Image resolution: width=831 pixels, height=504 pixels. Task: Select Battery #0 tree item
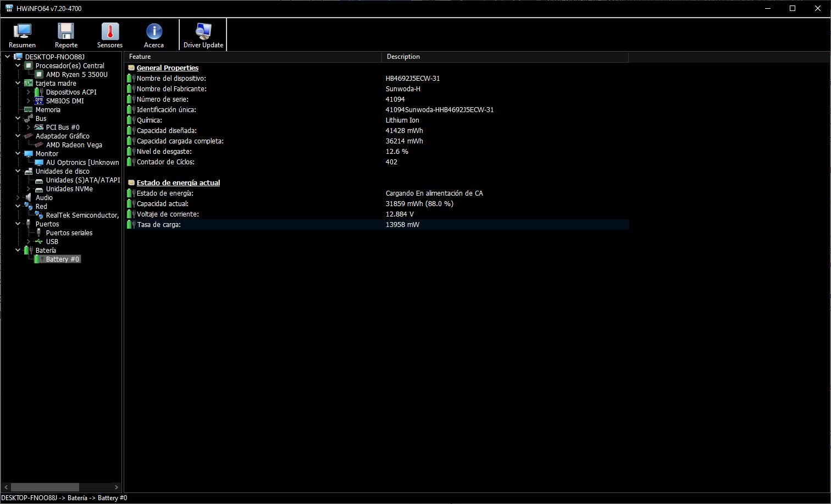tap(63, 259)
